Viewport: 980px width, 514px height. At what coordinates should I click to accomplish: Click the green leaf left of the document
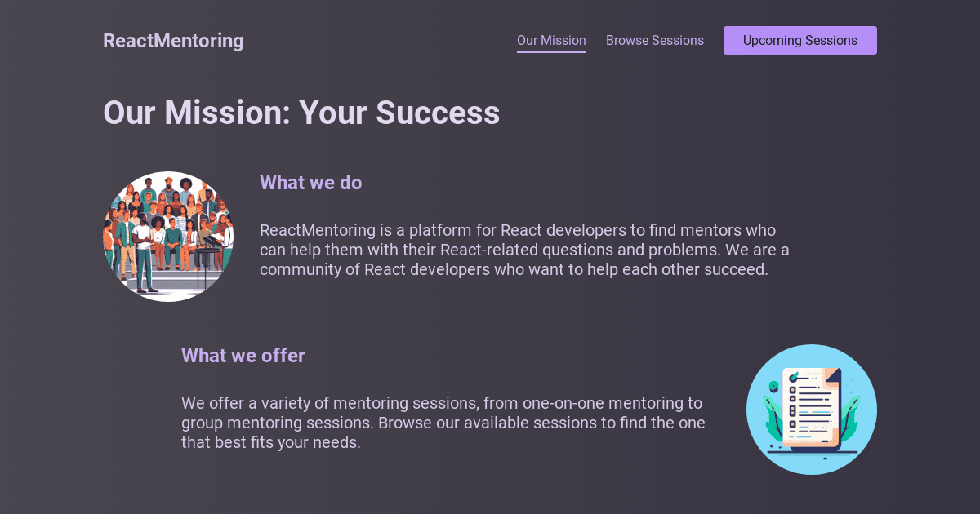click(772, 416)
